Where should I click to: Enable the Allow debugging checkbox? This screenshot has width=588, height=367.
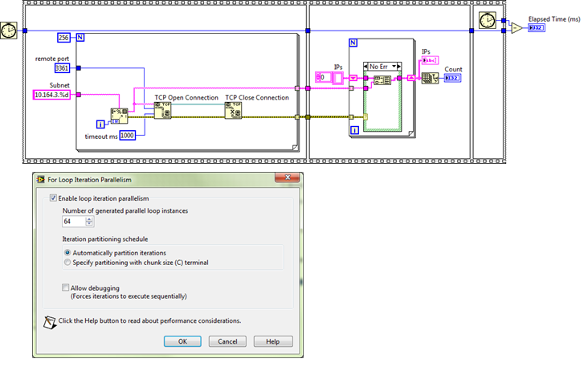(66, 287)
